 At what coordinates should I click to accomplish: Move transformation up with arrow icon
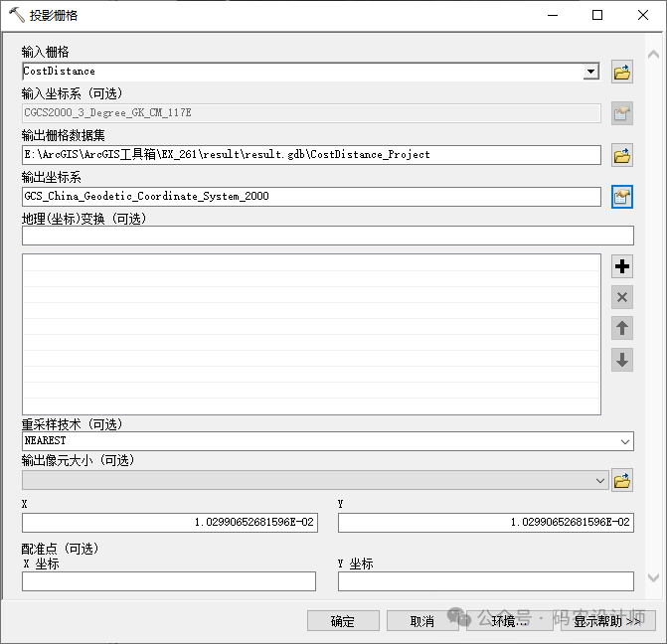click(622, 328)
